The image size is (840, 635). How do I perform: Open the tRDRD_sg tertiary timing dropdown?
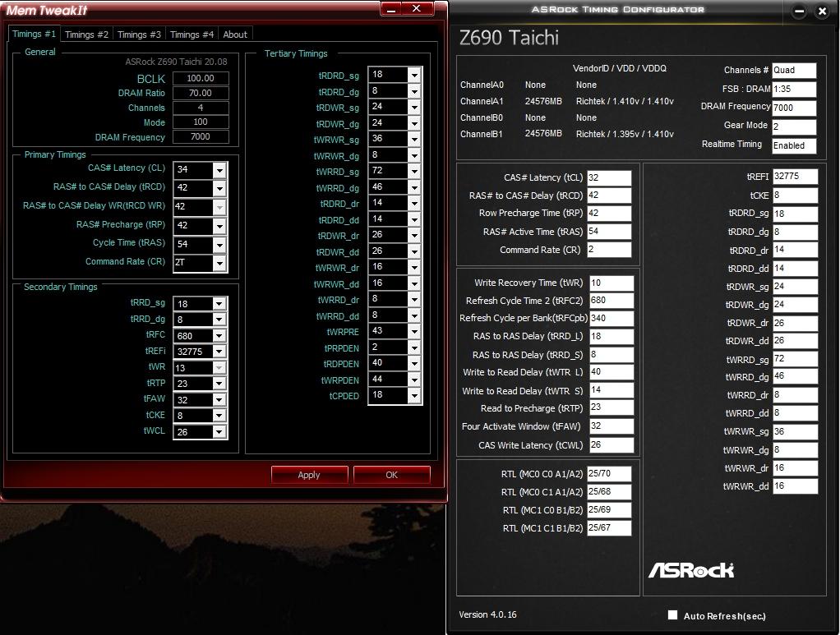(x=413, y=75)
